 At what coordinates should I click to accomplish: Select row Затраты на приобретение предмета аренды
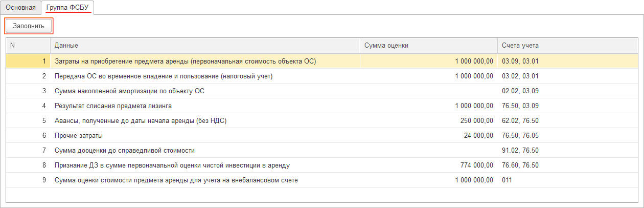185,61
